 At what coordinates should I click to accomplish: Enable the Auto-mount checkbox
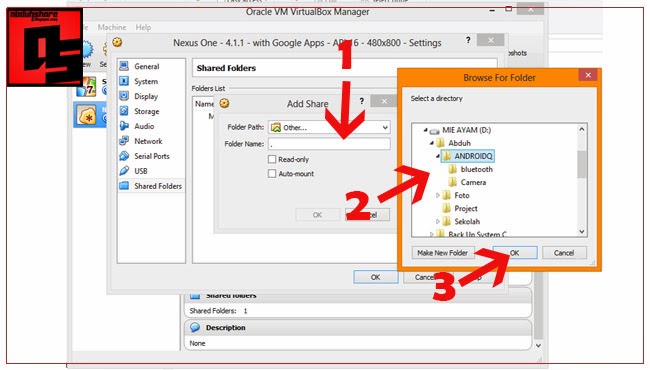(x=272, y=174)
